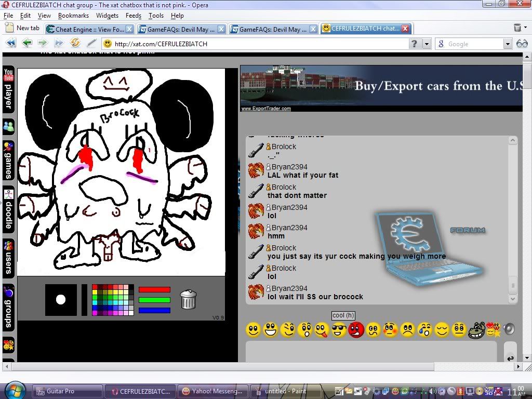Insert the cool sunglasses smiley
The width and height of the screenshot is (532, 399).
[x=339, y=329]
